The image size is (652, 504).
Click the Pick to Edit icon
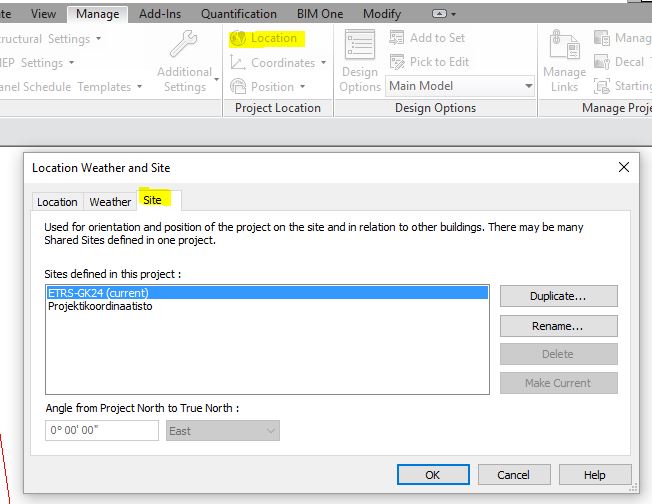point(397,62)
